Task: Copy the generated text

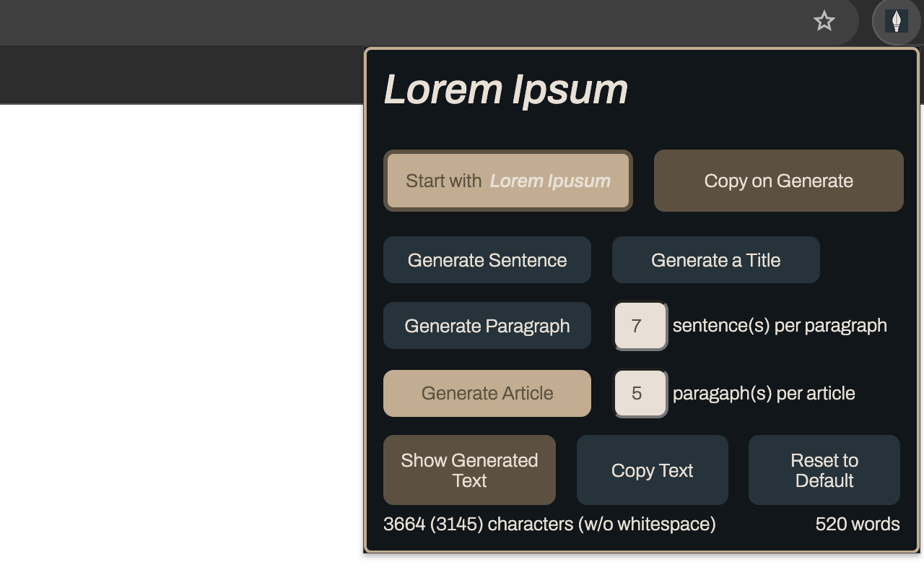Action: [x=652, y=470]
